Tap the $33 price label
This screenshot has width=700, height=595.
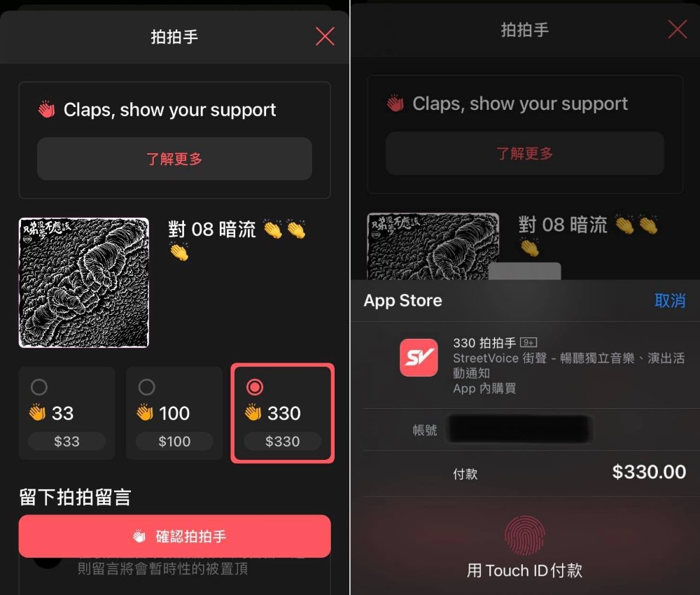coord(67,442)
